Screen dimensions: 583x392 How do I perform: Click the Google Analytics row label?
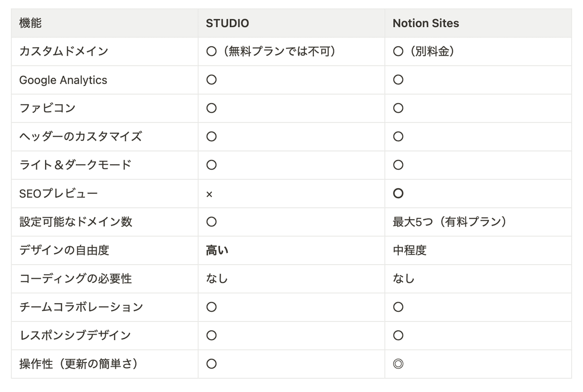pos(63,80)
